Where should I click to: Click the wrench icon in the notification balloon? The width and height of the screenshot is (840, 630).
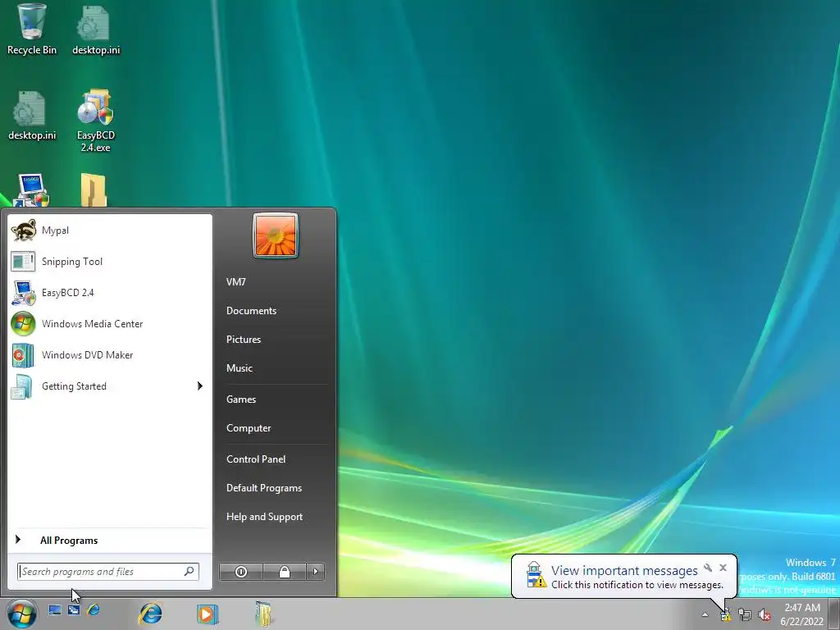pos(708,568)
